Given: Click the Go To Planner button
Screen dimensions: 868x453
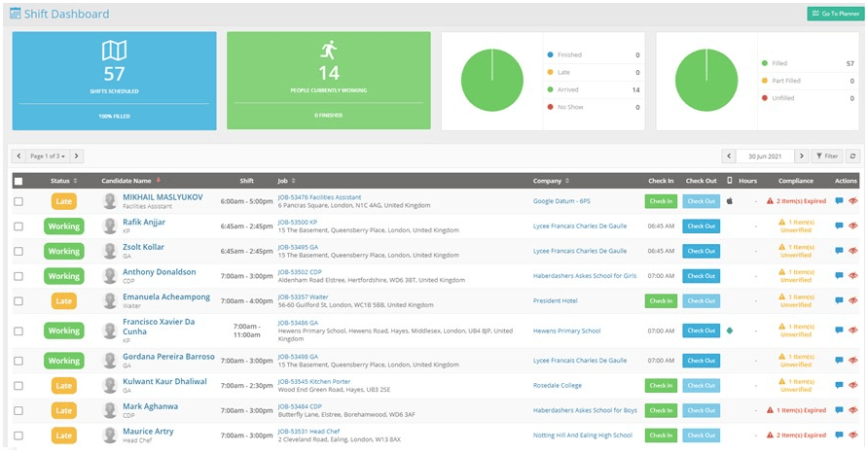Looking at the screenshot, I should [x=835, y=14].
